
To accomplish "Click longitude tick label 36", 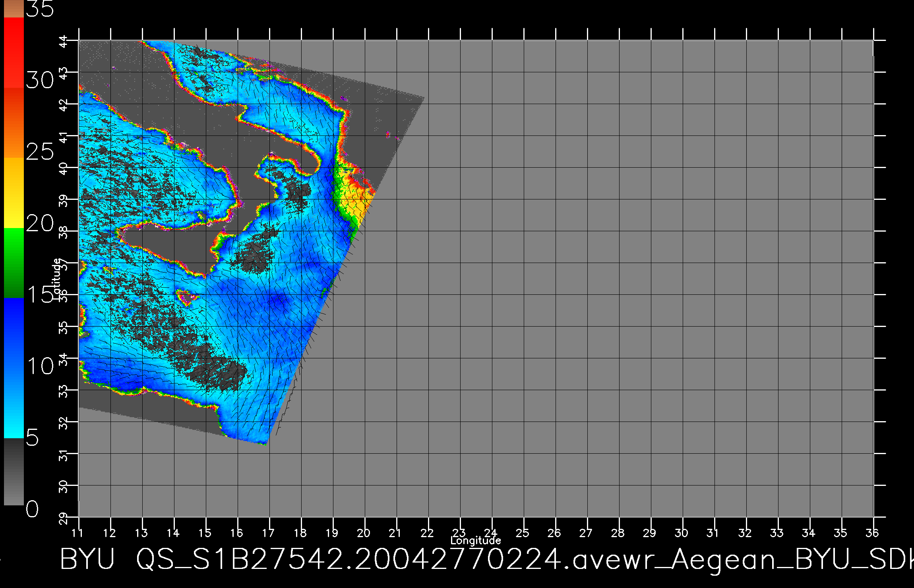I will coord(873,533).
